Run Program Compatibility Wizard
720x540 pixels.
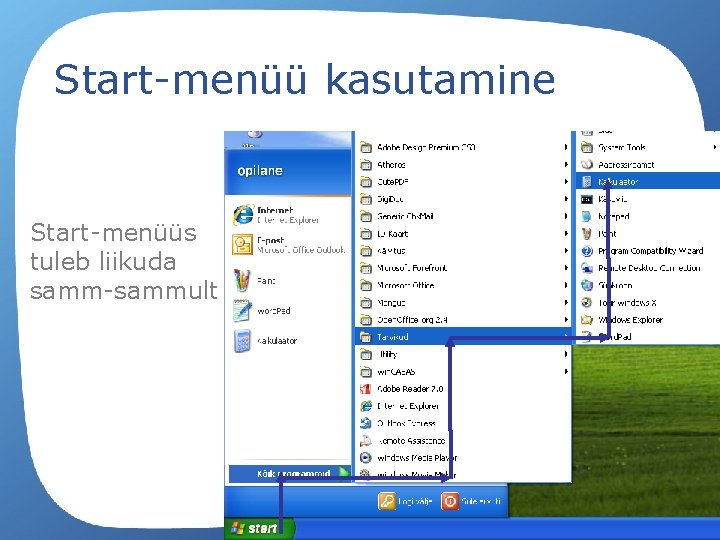coord(648,251)
